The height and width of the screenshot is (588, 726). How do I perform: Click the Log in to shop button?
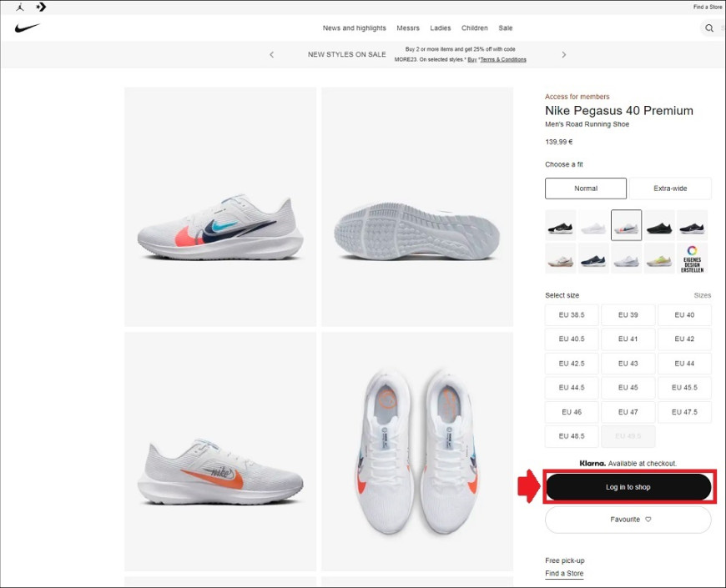[628, 487]
